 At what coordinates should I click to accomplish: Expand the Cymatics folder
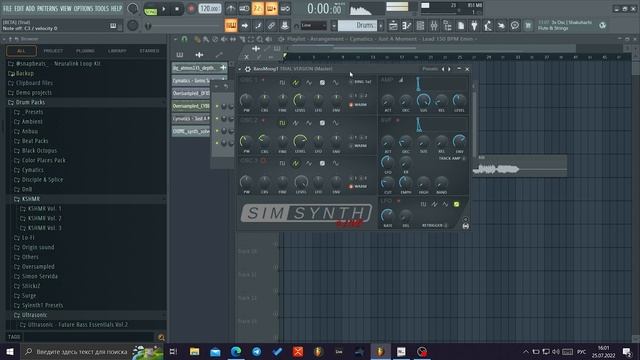tap(33, 170)
